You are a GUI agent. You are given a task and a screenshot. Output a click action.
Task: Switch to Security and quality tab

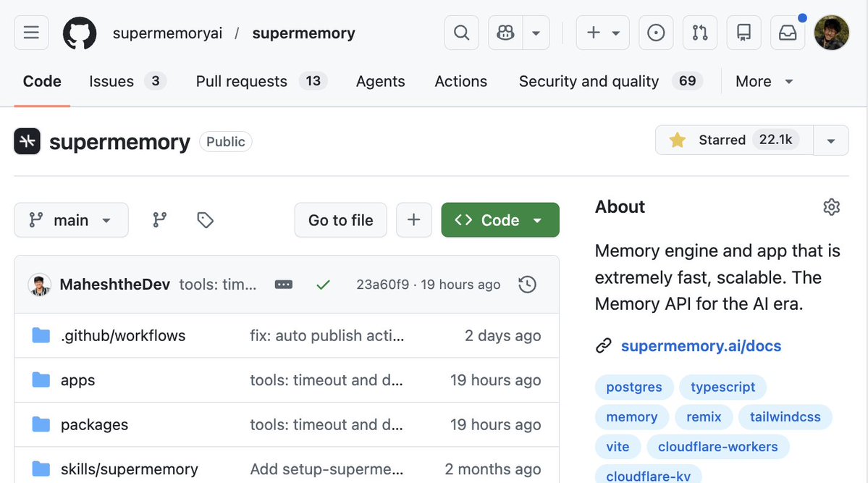610,81
